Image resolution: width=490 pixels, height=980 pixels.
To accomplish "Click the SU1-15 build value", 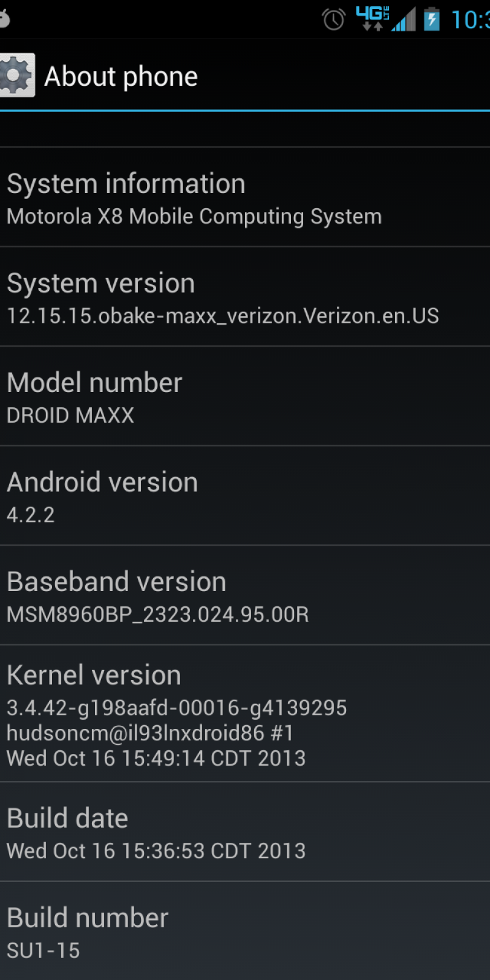I will [x=43, y=951].
